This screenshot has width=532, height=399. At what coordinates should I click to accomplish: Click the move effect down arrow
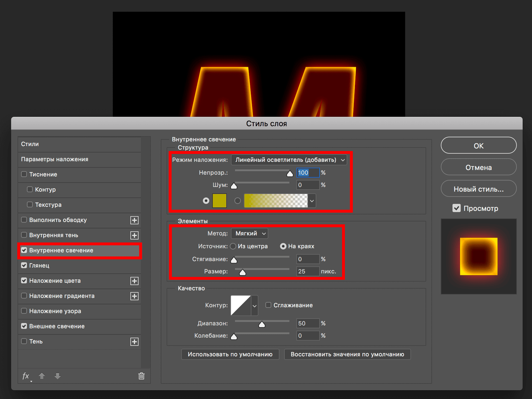click(58, 376)
